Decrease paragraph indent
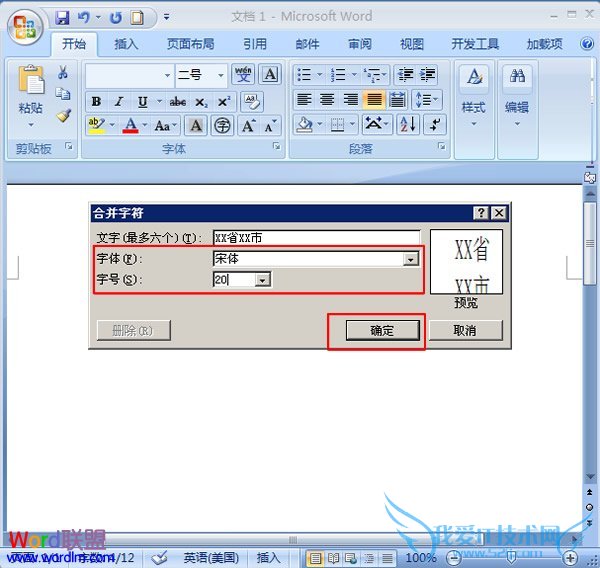The height and width of the screenshot is (568, 600). 405,74
